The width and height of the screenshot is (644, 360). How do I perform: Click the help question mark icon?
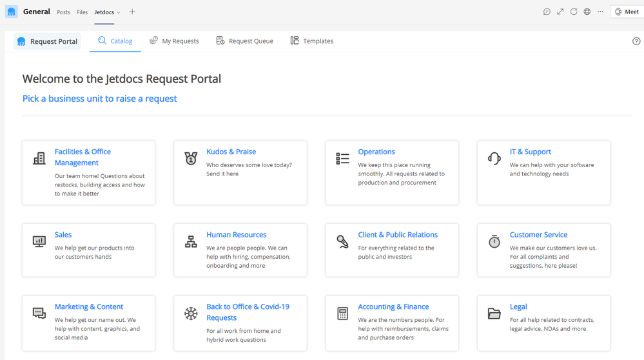click(x=636, y=41)
